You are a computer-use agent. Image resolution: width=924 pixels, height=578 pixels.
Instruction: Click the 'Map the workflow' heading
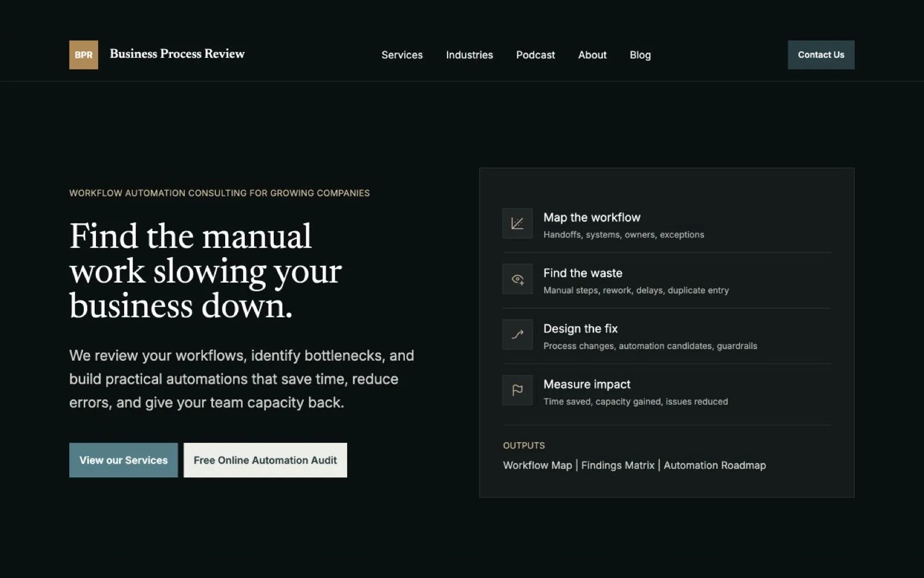point(592,217)
